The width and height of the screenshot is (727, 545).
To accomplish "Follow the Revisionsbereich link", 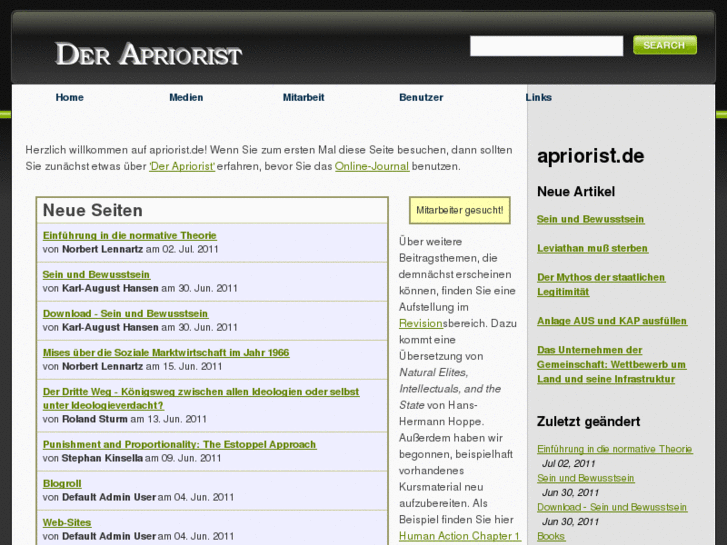I will coord(421,323).
